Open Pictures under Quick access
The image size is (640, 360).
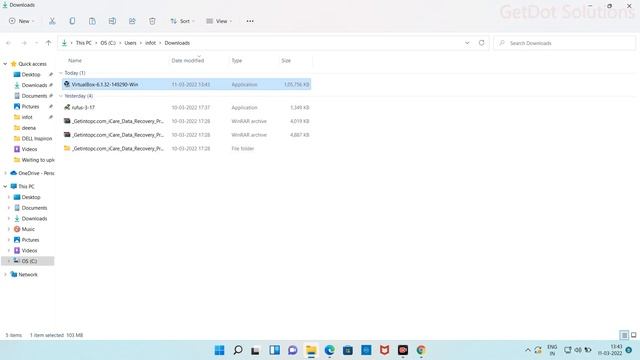(30, 107)
